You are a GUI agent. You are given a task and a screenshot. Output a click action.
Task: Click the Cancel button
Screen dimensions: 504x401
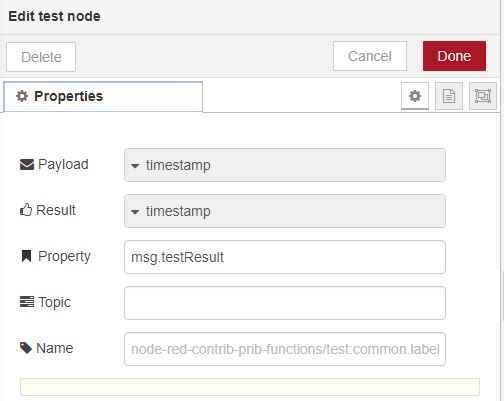tap(370, 56)
